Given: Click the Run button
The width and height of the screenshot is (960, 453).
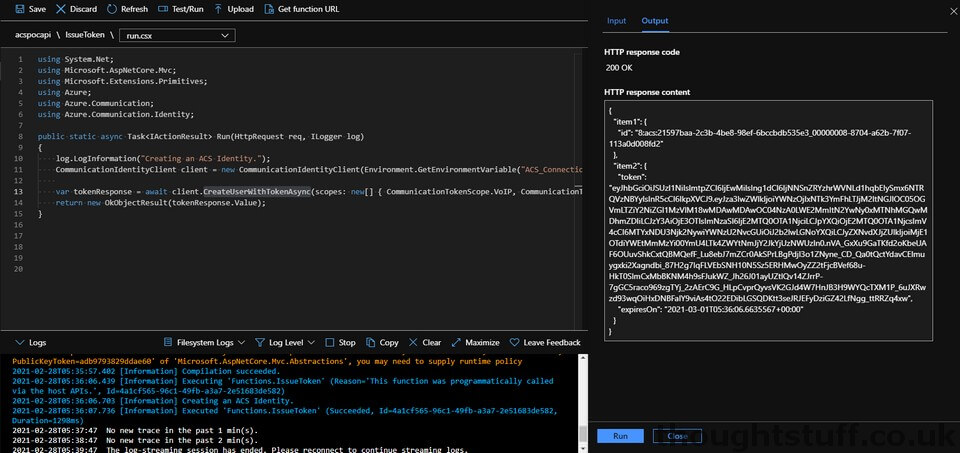Looking at the screenshot, I should tap(620, 436).
